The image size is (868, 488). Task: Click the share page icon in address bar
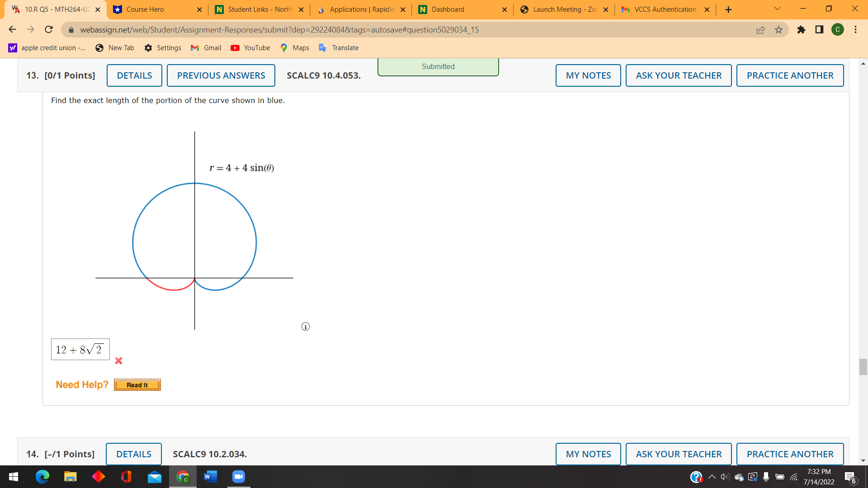(760, 30)
